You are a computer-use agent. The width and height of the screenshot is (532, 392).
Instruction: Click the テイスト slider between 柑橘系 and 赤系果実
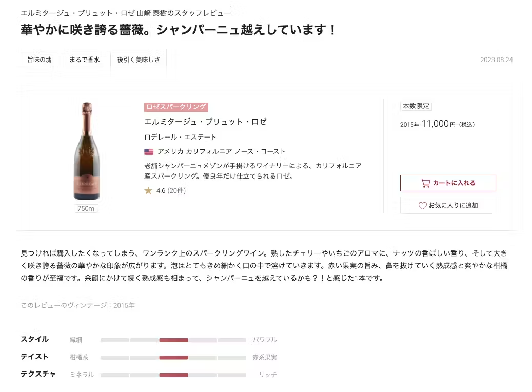click(x=173, y=357)
